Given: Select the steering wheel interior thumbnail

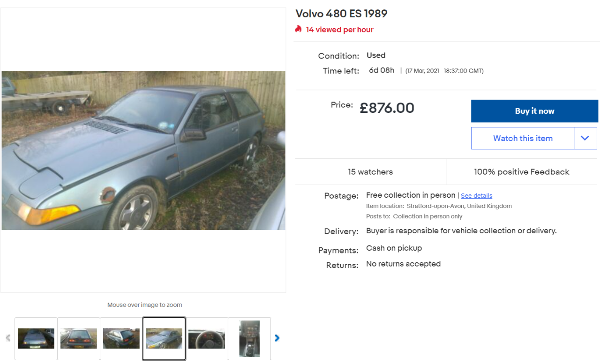Looking at the screenshot, I should coord(207,339).
